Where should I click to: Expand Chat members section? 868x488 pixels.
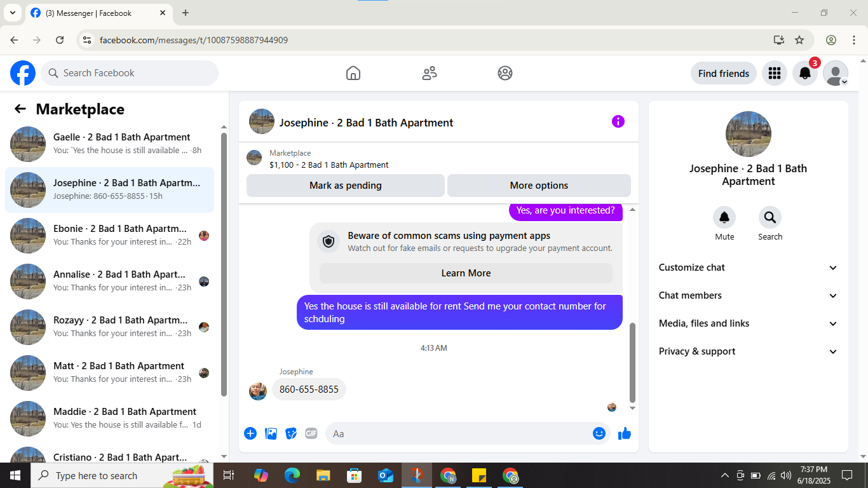749,295
